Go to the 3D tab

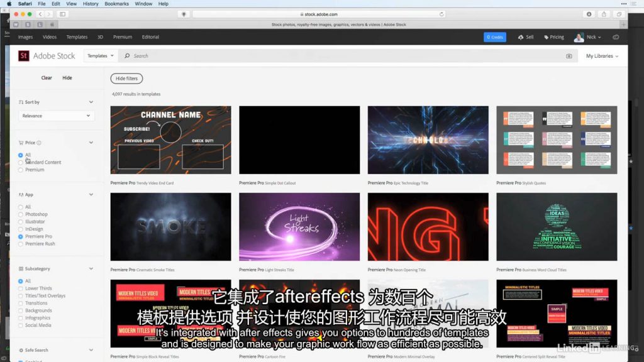pyautogui.click(x=100, y=37)
